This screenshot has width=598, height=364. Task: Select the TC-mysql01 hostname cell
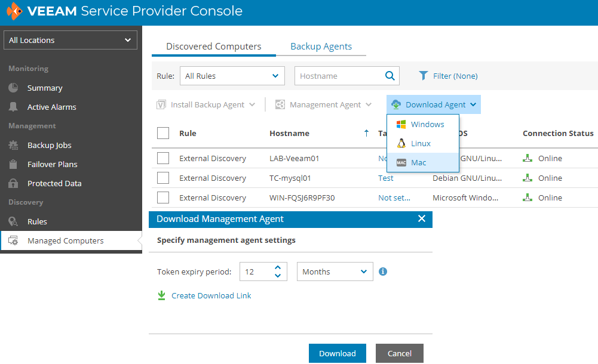[x=290, y=178]
